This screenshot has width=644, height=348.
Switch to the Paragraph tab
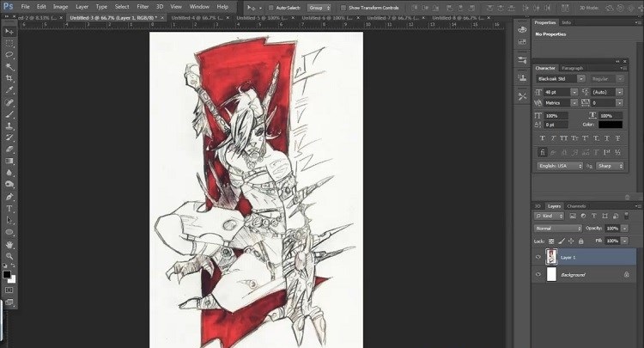pyautogui.click(x=572, y=68)
